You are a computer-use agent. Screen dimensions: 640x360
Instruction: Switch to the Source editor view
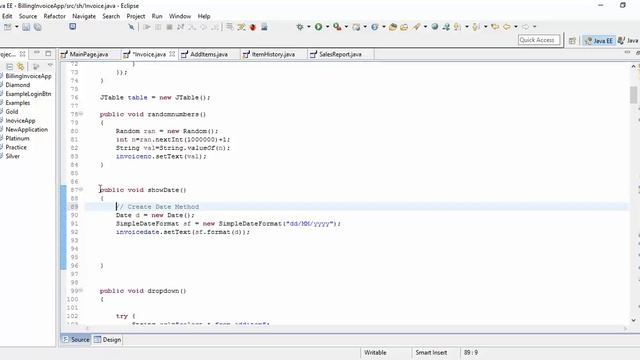tap(76, 340)
